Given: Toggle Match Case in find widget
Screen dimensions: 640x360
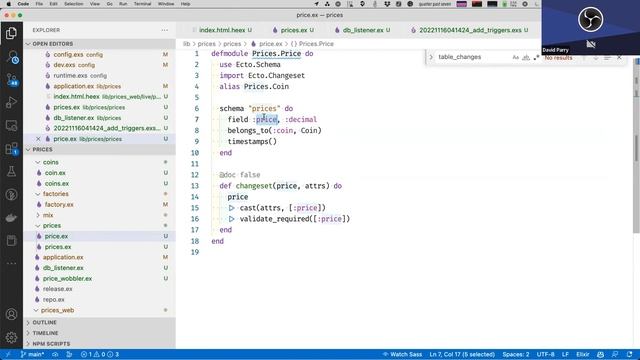Looking at the screenshot, I should [516, 58].
